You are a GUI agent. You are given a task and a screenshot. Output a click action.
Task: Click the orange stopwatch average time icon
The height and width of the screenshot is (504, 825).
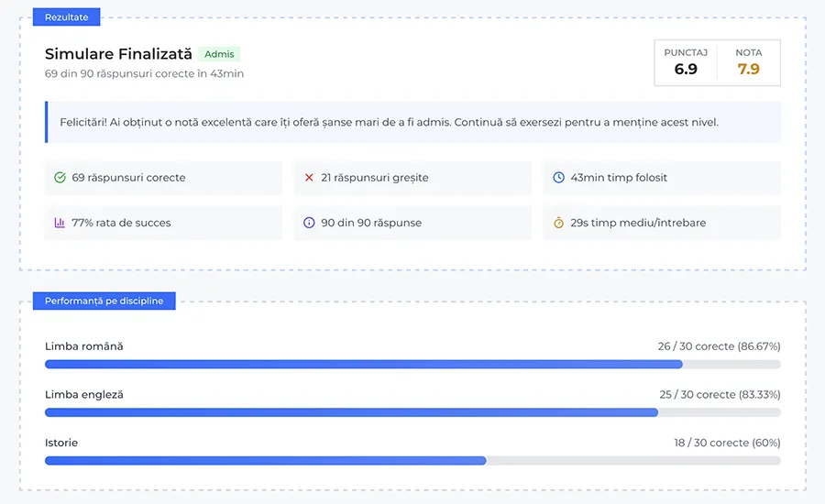tap(559, 223)
